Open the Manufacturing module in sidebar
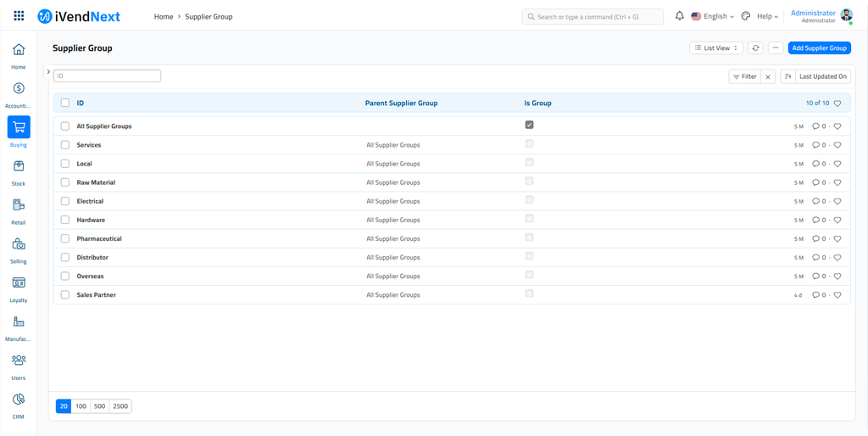This screenshot has height=436, width=868. tap(19, 327)
